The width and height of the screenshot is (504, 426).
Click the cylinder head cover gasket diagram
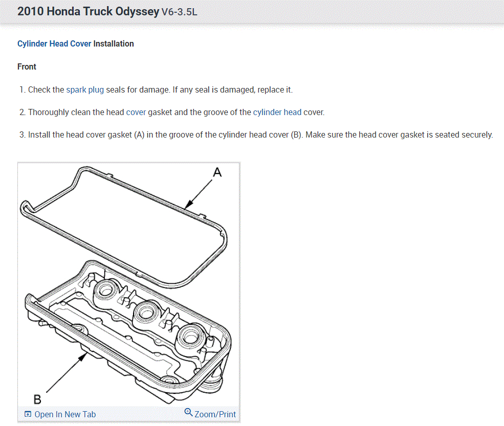click(128, 285)
